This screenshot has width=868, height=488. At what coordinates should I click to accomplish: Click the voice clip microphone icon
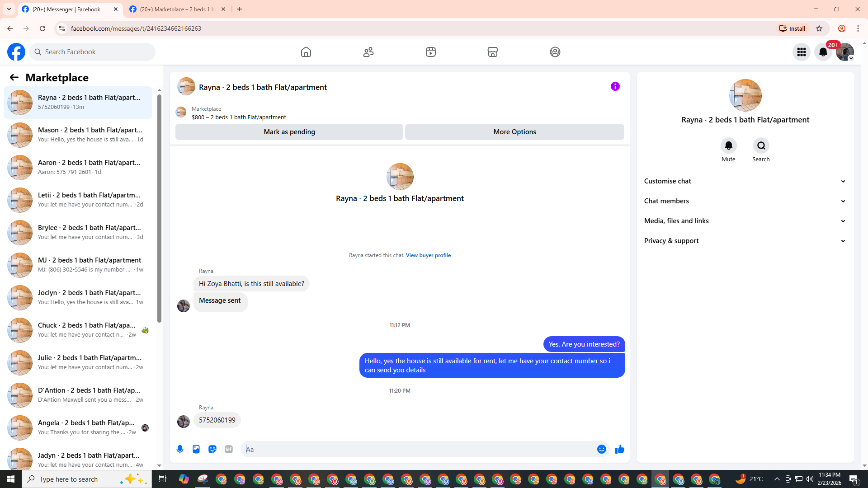pos(180,449)
